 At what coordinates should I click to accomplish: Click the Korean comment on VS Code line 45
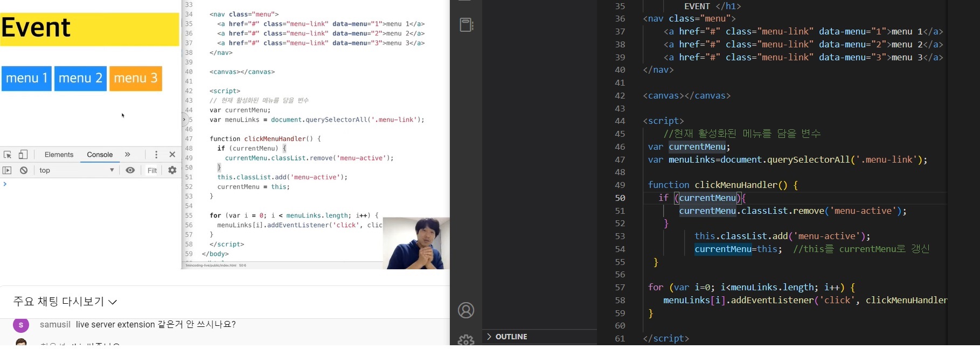742,134
